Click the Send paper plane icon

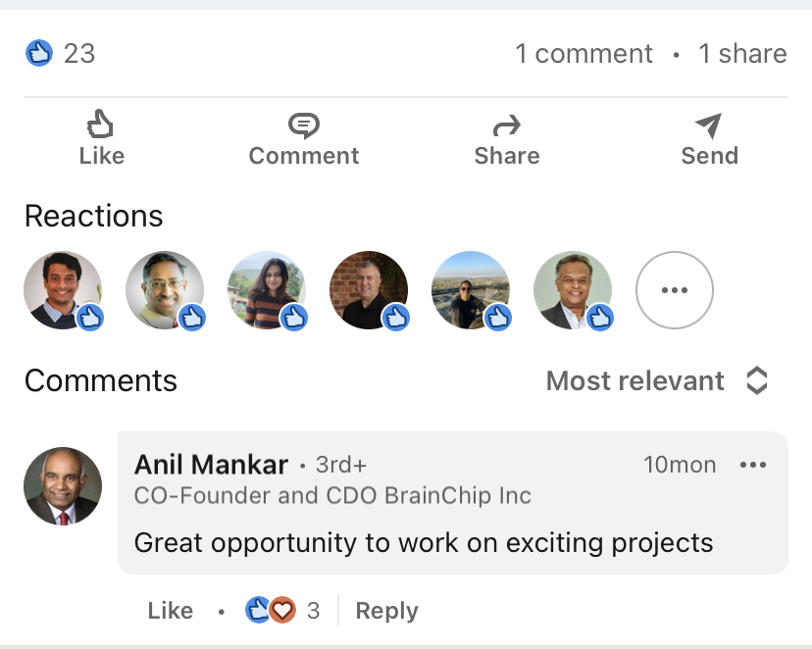tap(709, 125)
